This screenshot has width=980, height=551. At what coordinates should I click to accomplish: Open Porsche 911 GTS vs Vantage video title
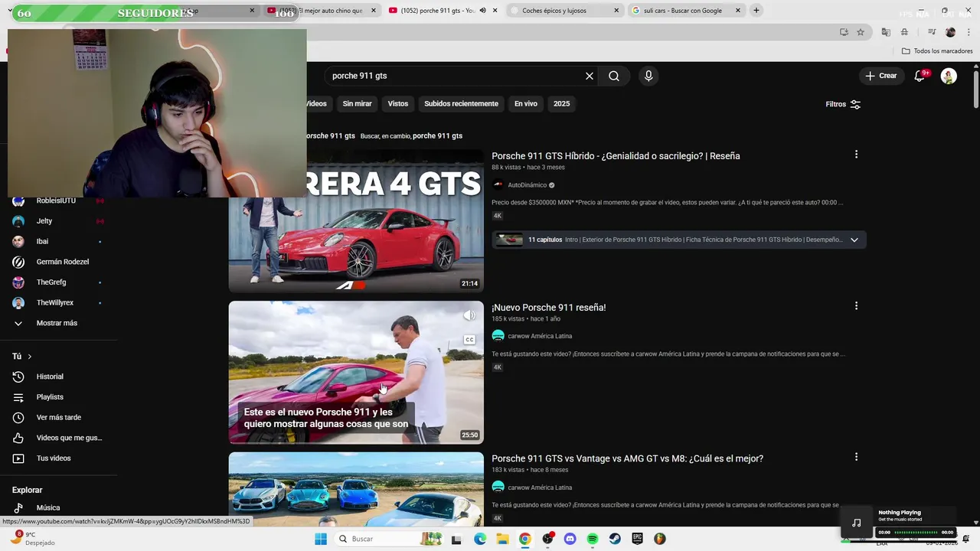(627, 459)
